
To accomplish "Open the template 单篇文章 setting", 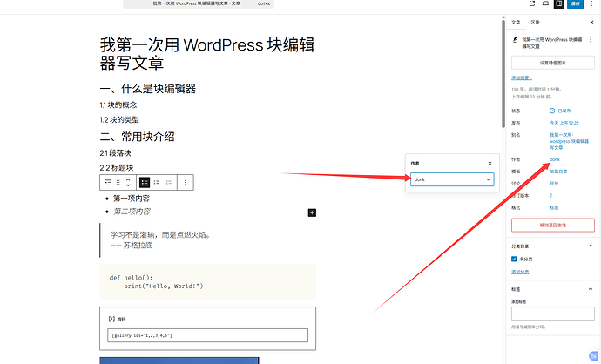I will coord(558,172).
